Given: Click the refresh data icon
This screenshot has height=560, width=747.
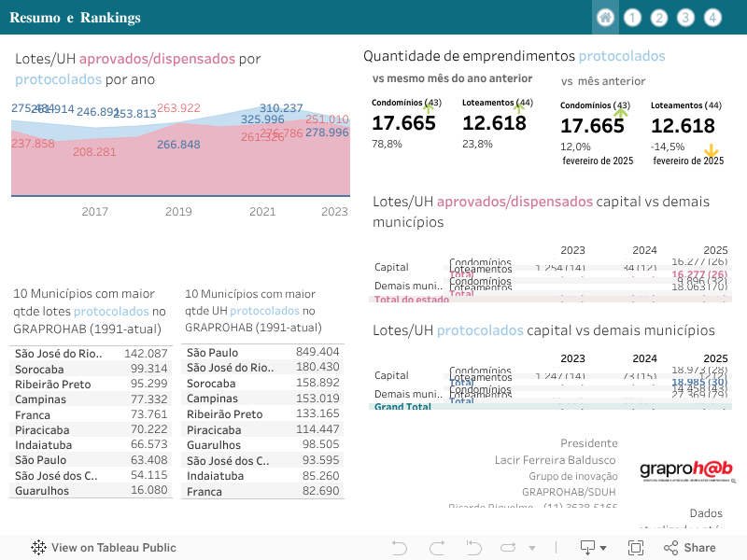Looking at the screenshot, I should tap(509, 548).
